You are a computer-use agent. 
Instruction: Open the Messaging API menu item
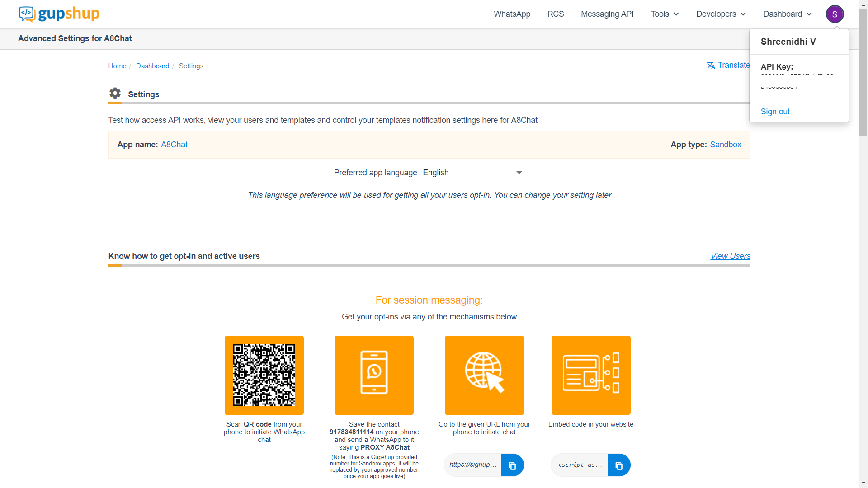[607, 14]
